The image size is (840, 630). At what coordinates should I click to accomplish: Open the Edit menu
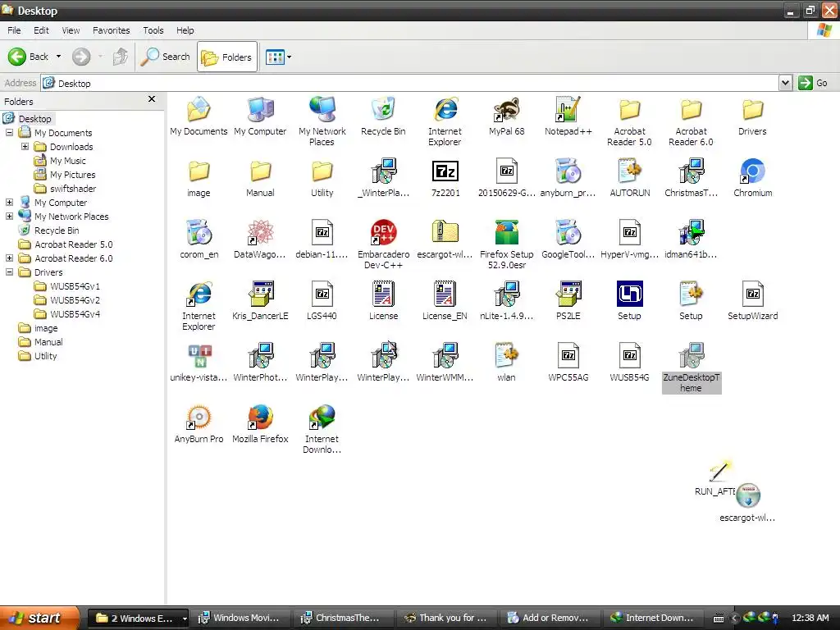point(41,30)
